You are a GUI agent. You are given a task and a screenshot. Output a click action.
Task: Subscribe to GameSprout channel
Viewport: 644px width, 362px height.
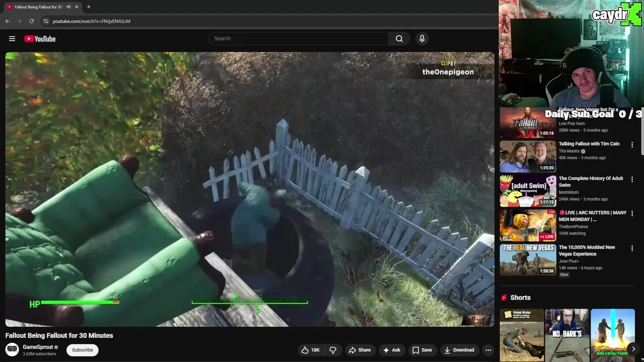pyautogui.click(x=83, y=350)
